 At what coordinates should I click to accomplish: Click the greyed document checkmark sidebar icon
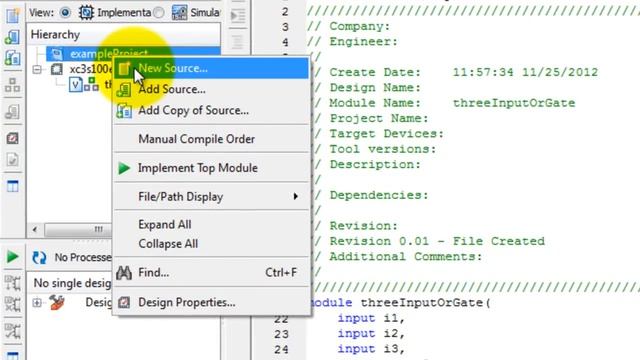[x=12, y=160]
